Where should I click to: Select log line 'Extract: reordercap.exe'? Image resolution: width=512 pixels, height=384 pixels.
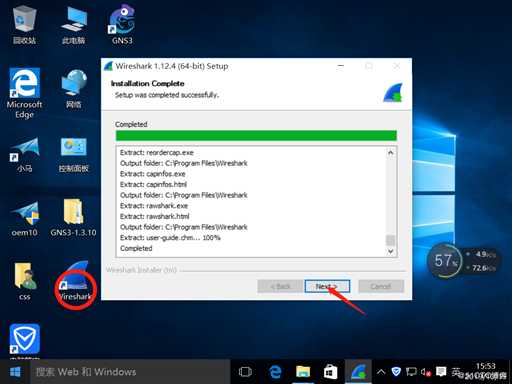[x=157, y=153]
